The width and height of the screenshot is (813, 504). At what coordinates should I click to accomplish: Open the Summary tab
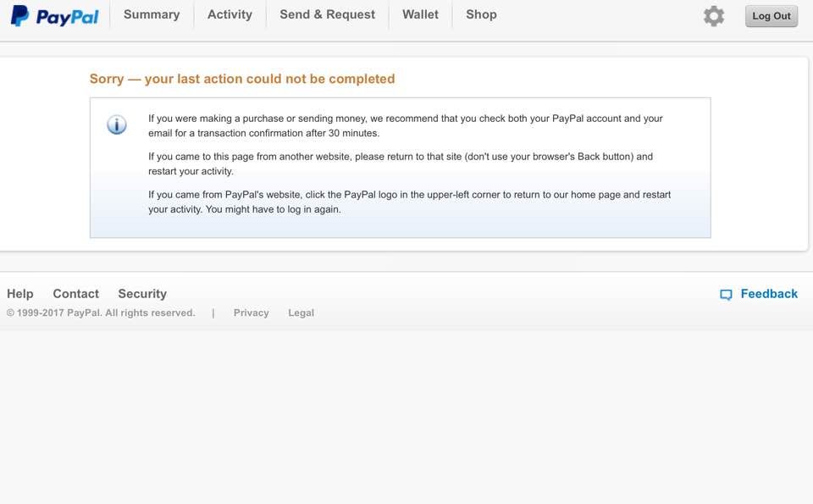click(x=152, y=14)
